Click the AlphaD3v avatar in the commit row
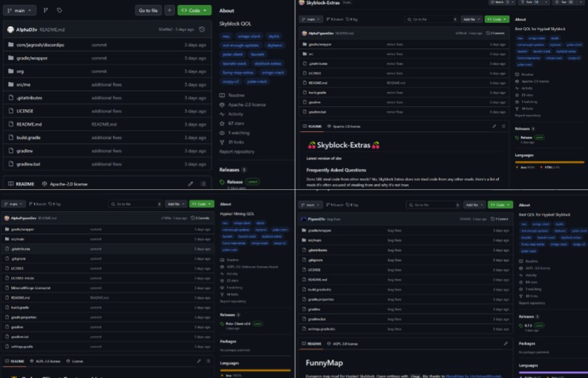Viewport: 588px width, 378px height. point(9,30)
